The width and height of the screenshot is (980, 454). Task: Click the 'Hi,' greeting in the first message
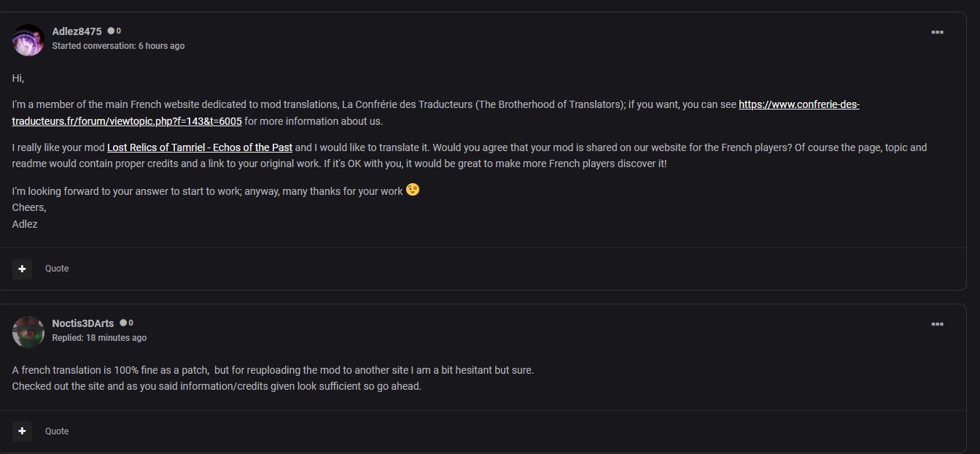18,78
